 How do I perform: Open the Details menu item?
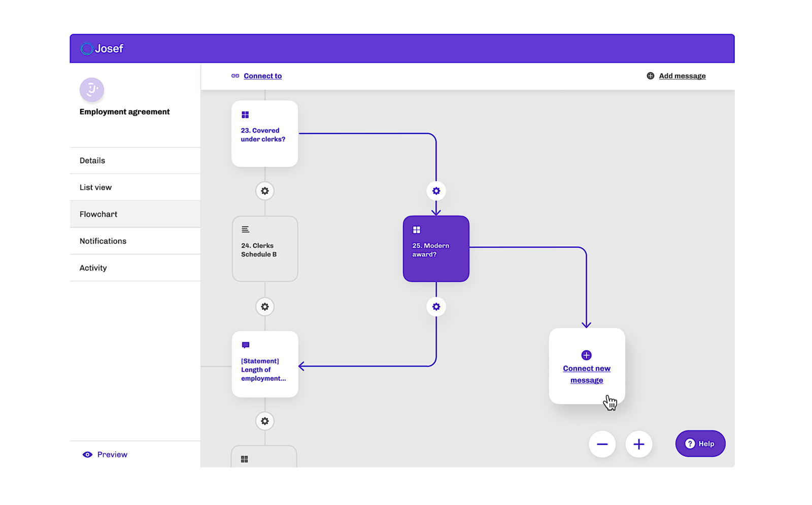coord(135,161)
